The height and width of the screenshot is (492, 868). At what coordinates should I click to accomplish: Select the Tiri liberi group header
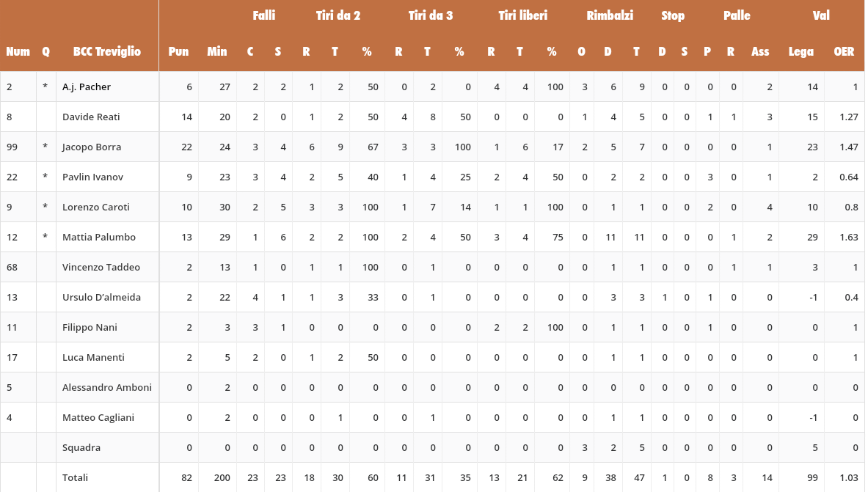click(x=522, y=15)
